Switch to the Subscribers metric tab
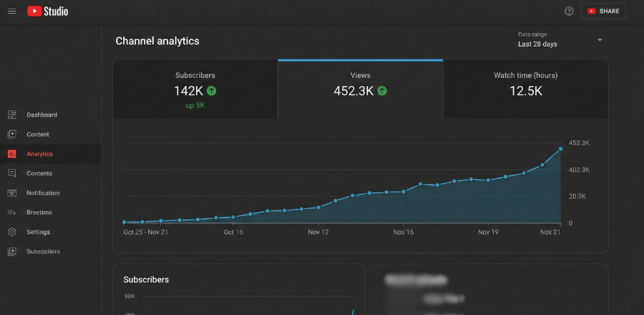This screenshot has height=315, width=644. point(195,89)
